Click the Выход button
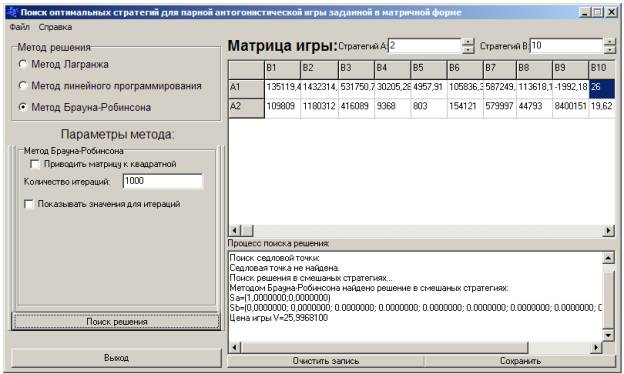Viewport: 624px width, 374px height. (x=117, y=358)
